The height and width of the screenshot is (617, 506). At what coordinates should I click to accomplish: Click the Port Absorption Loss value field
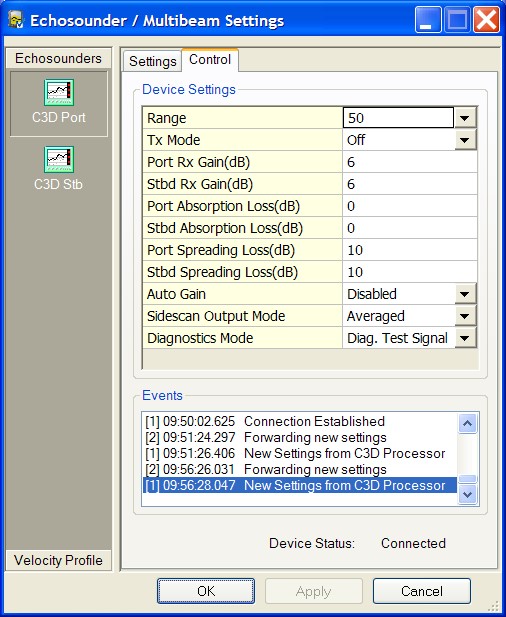pos(409,206)
